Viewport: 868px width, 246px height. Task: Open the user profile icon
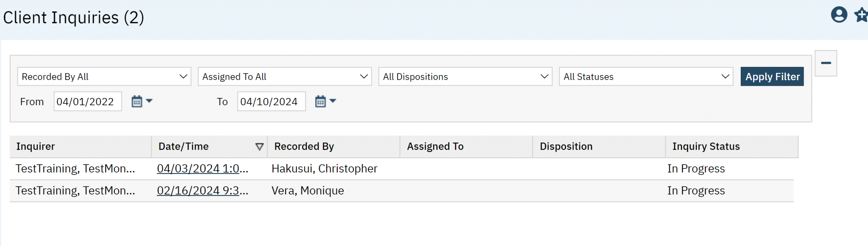pos(839,15)
